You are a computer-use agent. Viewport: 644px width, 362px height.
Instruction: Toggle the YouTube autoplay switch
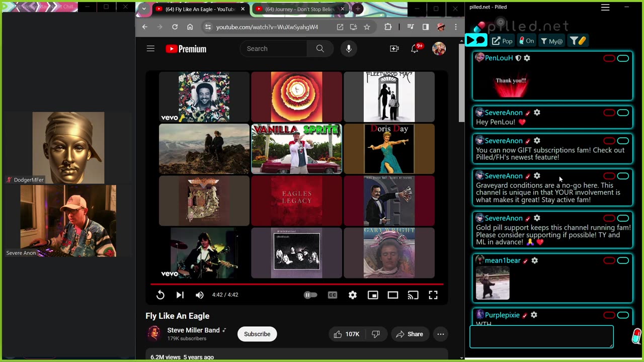tap(310, 295)
